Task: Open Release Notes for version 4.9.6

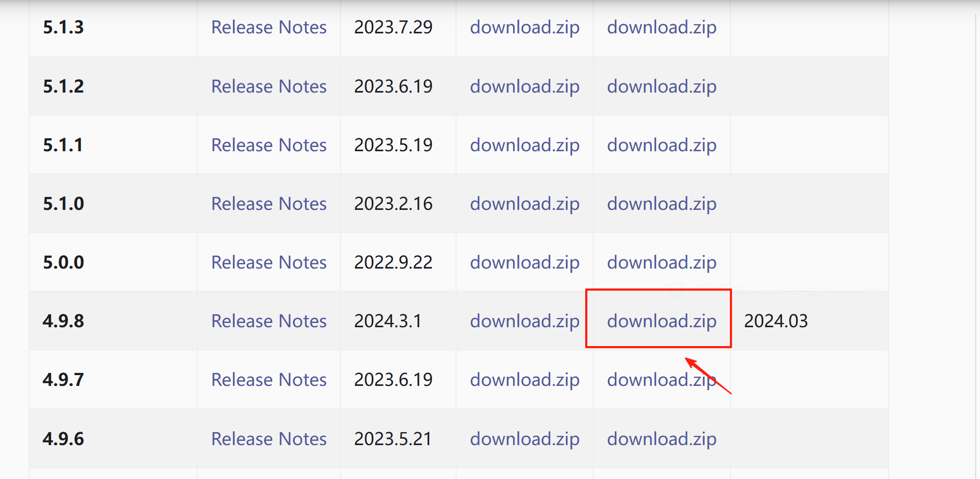Action: coord(269,439)
